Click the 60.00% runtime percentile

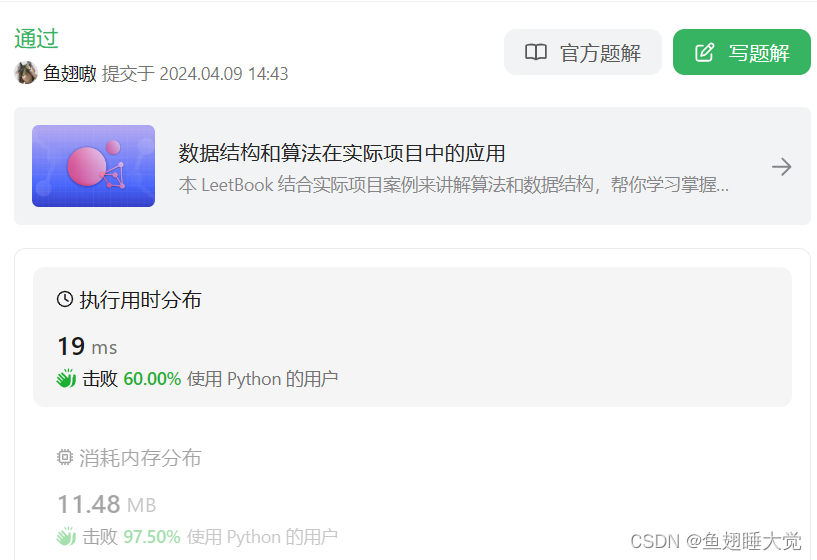pos(152,379)
